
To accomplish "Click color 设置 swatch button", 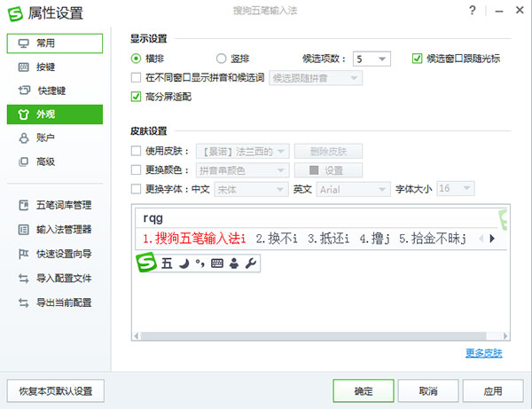I will pos(328,170).
